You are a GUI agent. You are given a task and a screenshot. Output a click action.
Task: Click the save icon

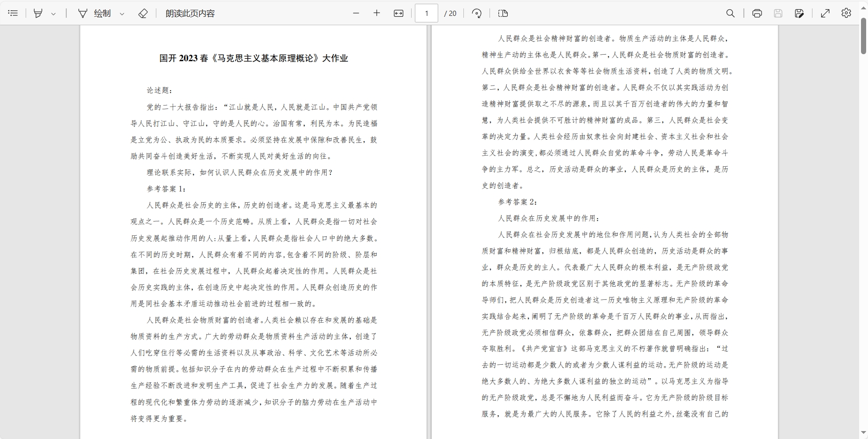pyautogui.click(x=778, y=13)
